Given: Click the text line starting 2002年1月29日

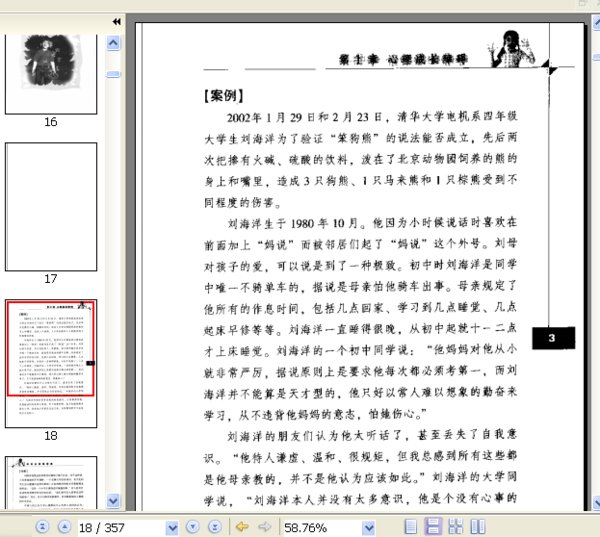Looking at the screenshot, I should [372, 117].
